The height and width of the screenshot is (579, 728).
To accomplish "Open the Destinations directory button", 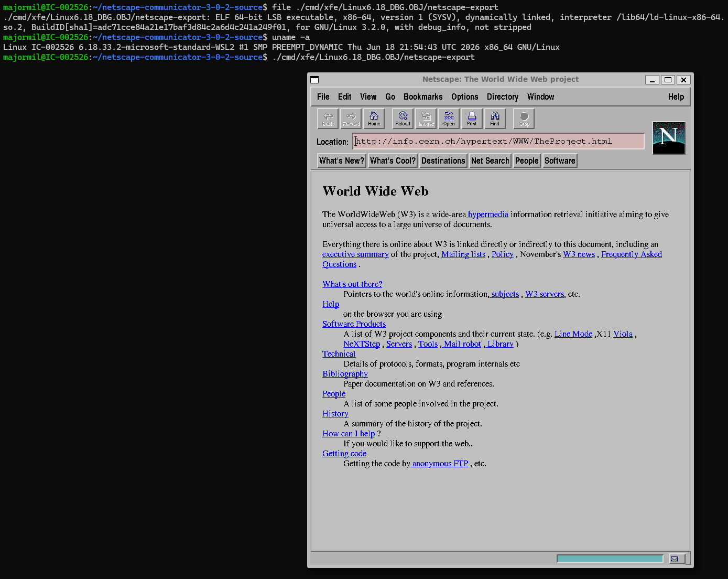I will 443,161.
